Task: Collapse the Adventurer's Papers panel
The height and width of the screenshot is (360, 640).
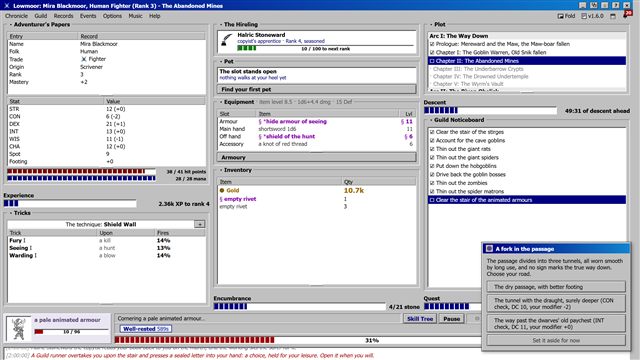Action: point(11,24)
